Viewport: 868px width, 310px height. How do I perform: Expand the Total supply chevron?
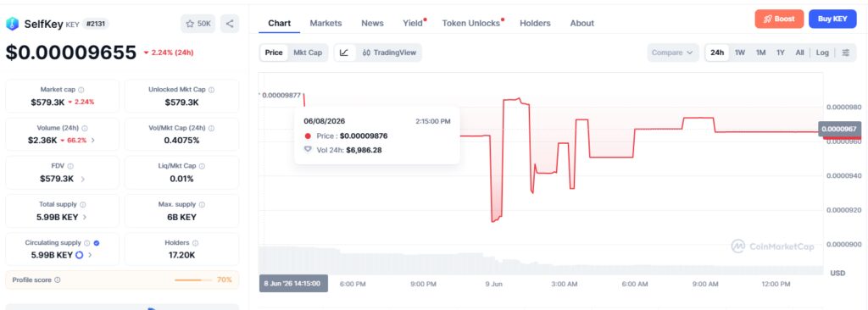pyautogui.click(x=85, y=218)
